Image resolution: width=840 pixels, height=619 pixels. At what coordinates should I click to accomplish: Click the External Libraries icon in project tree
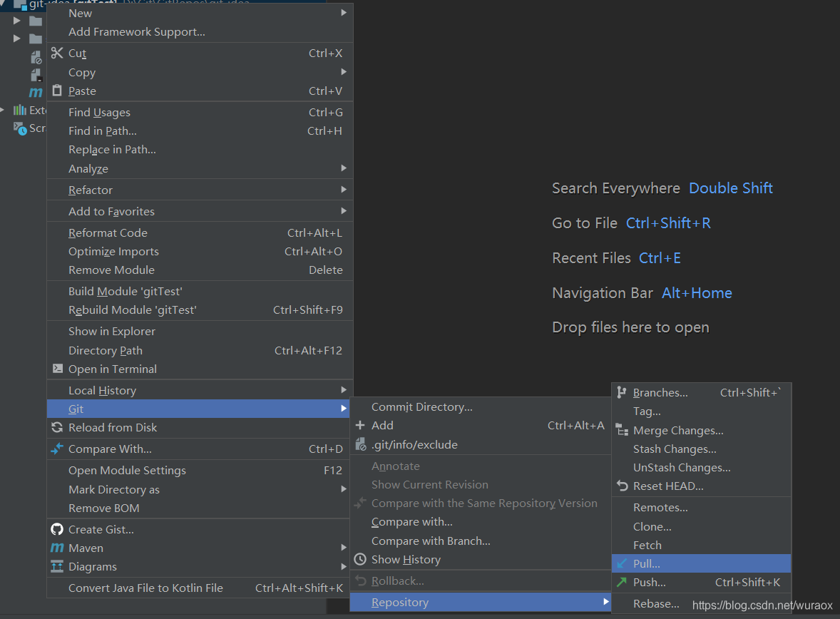pyautogui.click(x=20, y=110)
